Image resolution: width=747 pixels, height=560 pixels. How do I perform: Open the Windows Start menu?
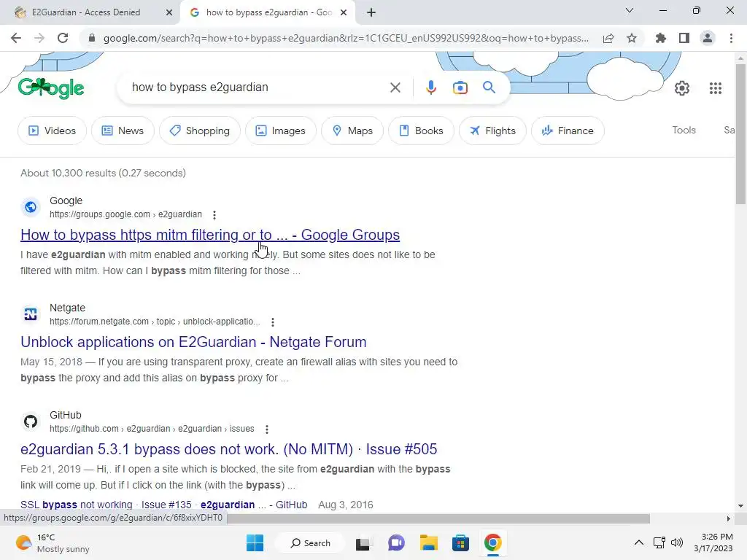pyautogui.click(x=255, y=542)
